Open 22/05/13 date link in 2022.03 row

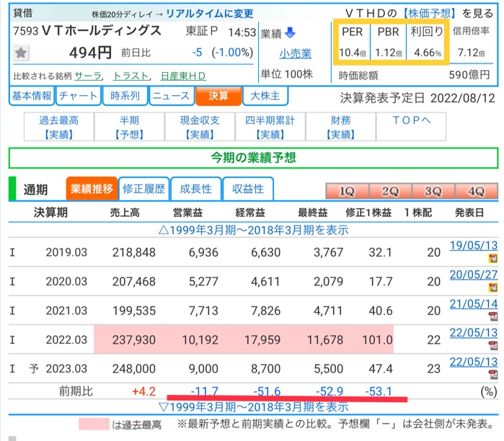point(474,333)
